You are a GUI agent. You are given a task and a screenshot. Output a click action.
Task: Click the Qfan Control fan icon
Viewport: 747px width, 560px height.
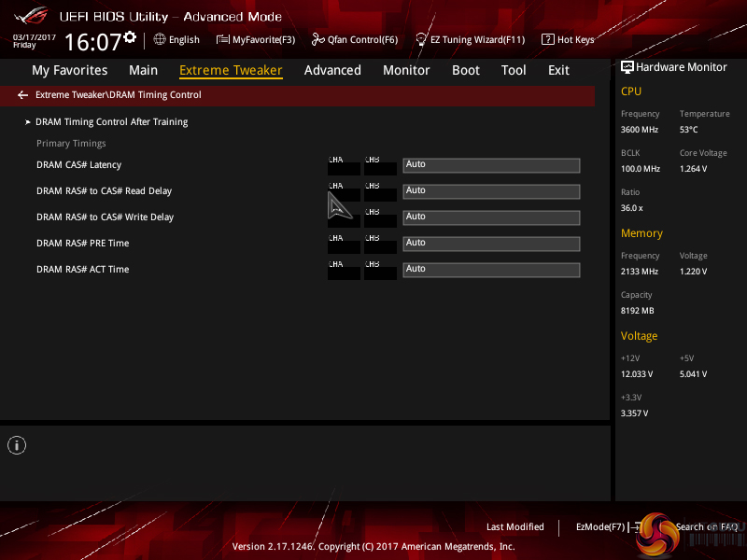317,39
